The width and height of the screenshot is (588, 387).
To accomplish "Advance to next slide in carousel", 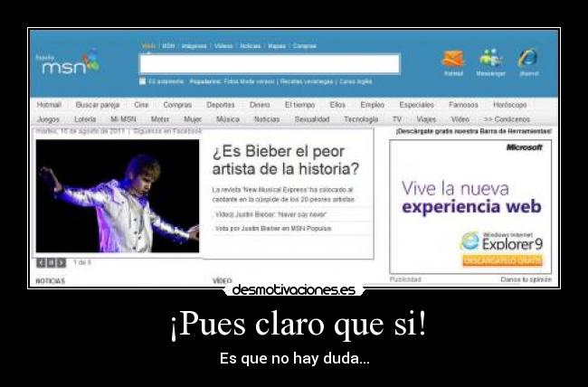I will [62, 262].
